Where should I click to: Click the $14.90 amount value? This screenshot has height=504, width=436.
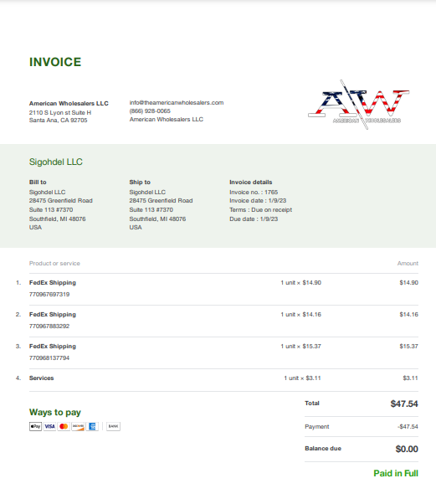(x=408, y=283)
